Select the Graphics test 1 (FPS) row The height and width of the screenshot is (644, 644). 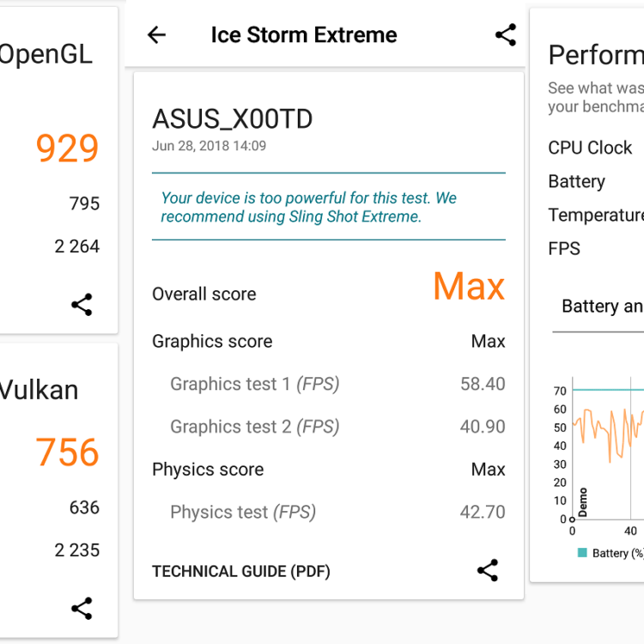tap(328, 384)
